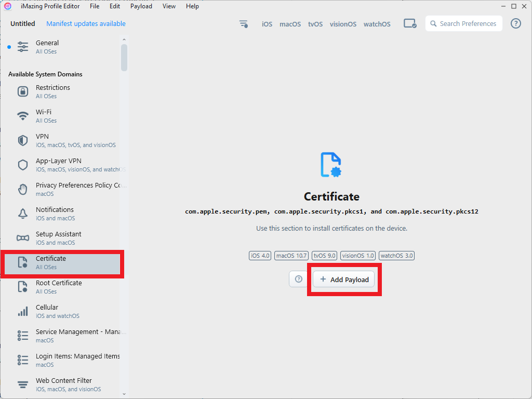
Task: Select the Privacy Preferences Policy Control label
Action: click(x=81, y=185)
